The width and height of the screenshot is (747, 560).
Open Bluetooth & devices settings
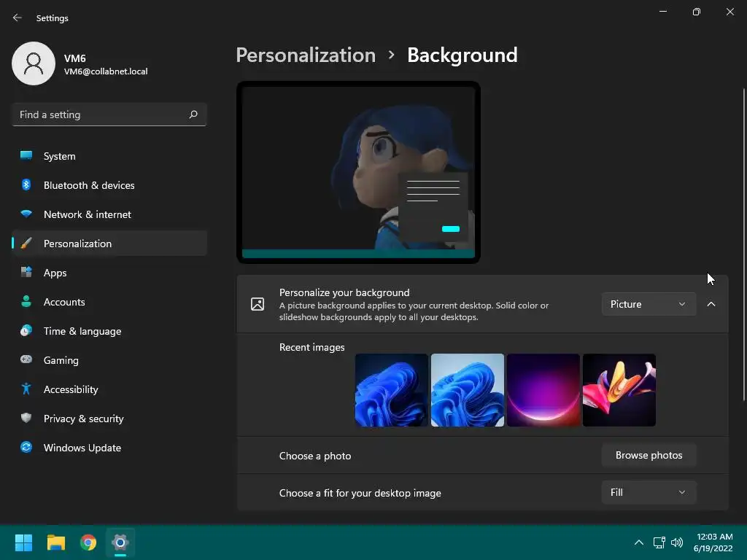(x=109, y=185)
